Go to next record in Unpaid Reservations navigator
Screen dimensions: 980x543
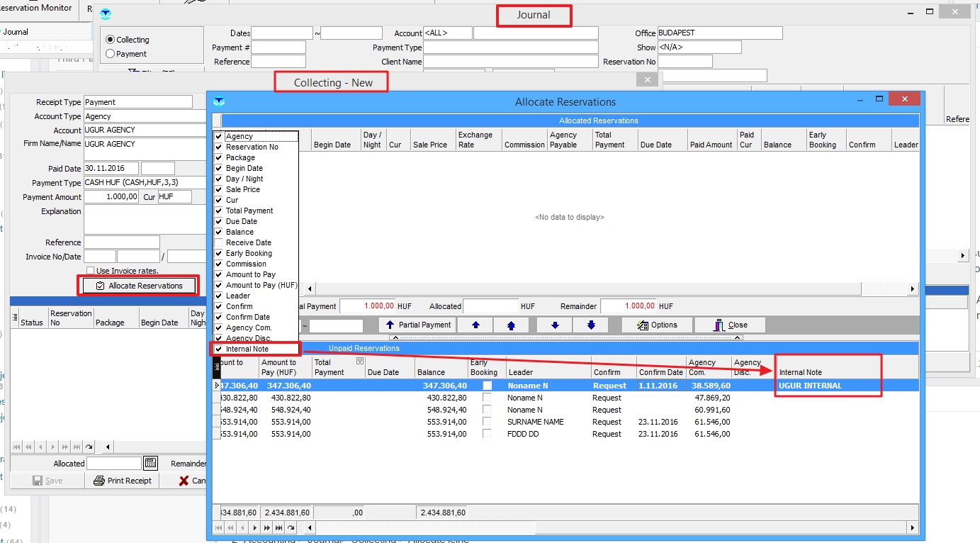254,528
